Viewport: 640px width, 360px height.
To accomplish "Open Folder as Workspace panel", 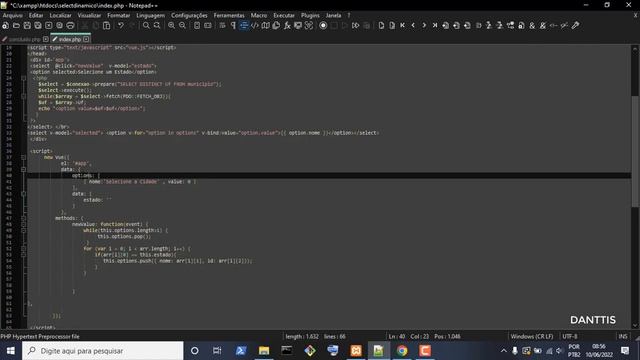I will coord(298,25).
